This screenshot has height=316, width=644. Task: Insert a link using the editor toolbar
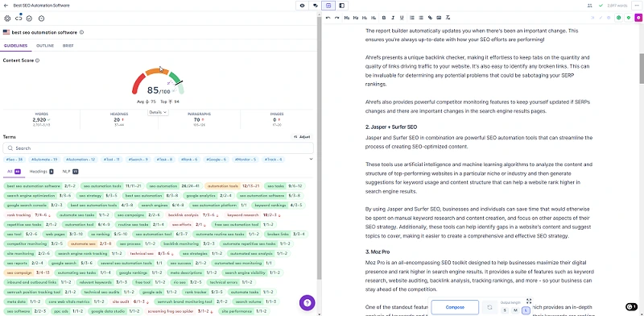(x=430, y=18)
